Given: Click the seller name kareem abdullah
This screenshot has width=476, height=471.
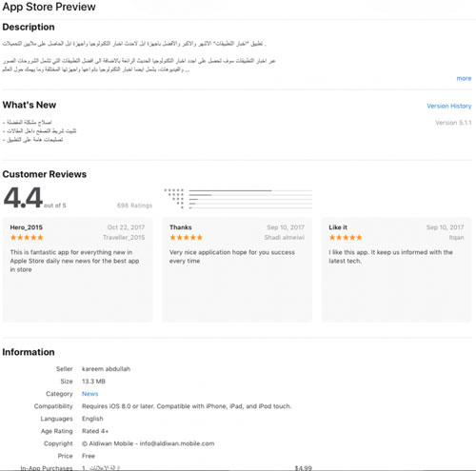Looking at the screenshot, I should tap(106, 369).
